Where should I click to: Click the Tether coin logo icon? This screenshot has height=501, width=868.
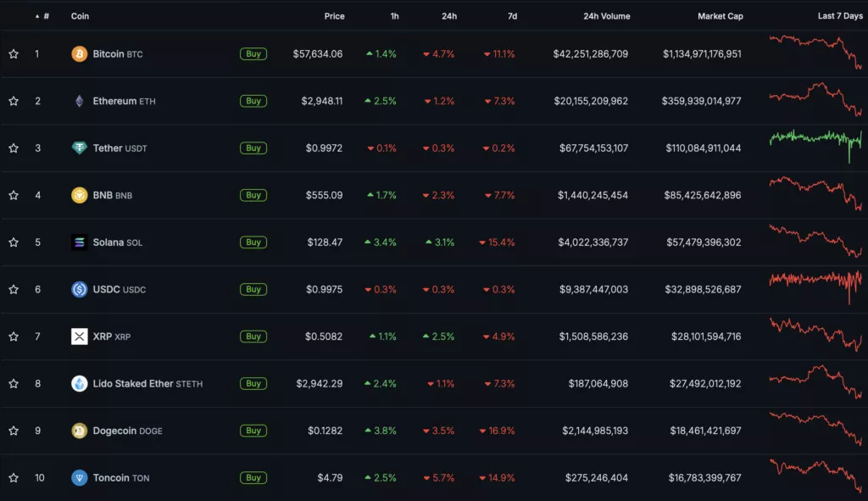point(79,148)
